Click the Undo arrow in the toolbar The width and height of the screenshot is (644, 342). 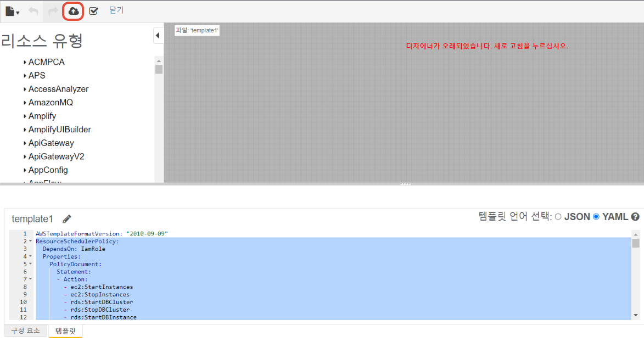tap(33, 11)
